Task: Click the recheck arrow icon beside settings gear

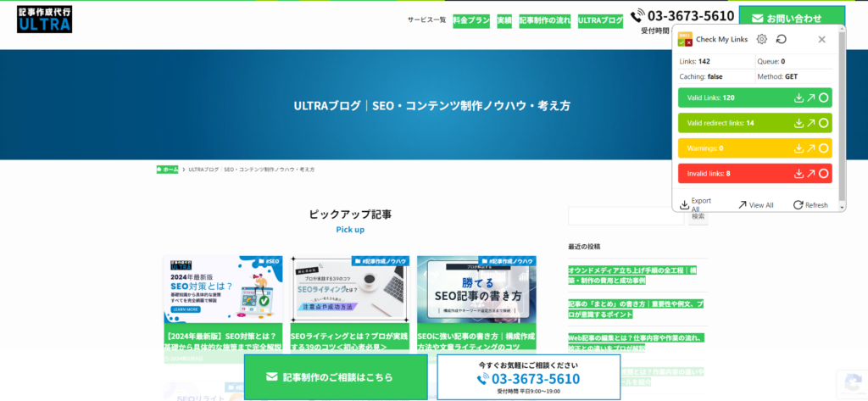Action: pos(781,39)
